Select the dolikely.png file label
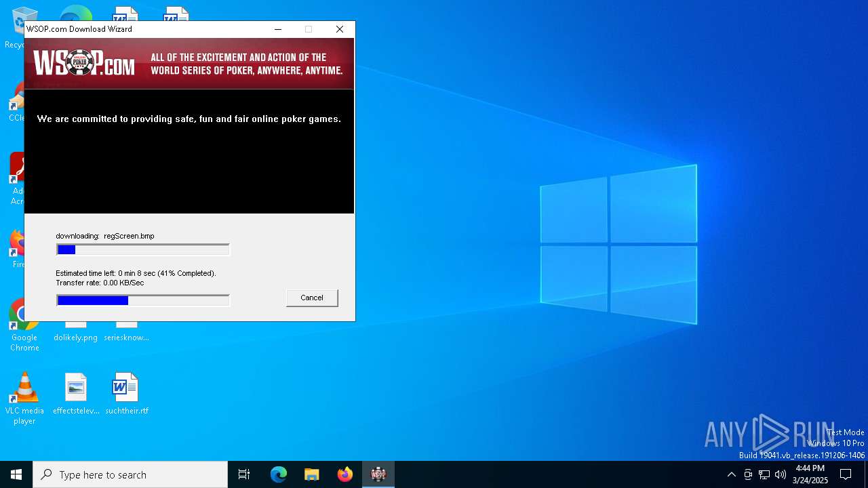This screenshot has width=868, height=488. click(76, 338)
